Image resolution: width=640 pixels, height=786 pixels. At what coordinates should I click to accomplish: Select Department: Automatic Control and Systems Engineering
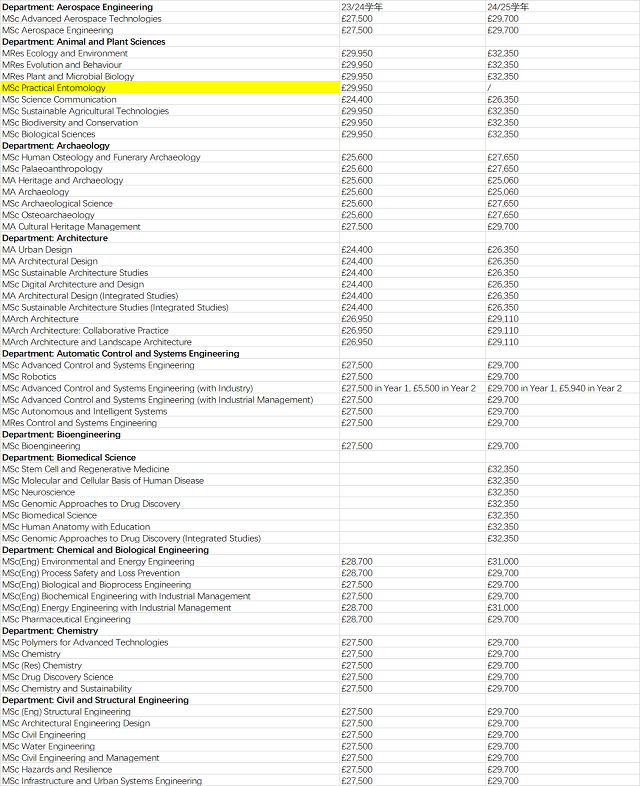(x=170, y=353)
